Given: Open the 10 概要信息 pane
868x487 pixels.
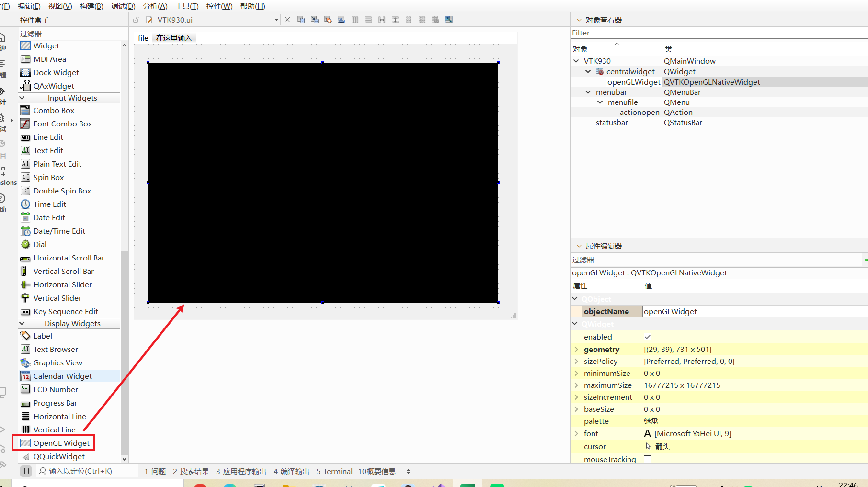Looking at the screenshot, I should tap(377, 471).
